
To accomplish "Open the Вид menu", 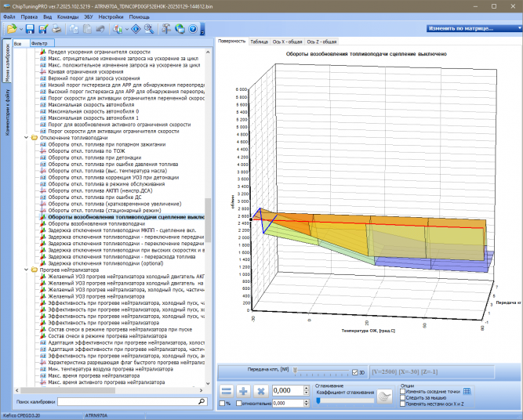I will (47, 16).
